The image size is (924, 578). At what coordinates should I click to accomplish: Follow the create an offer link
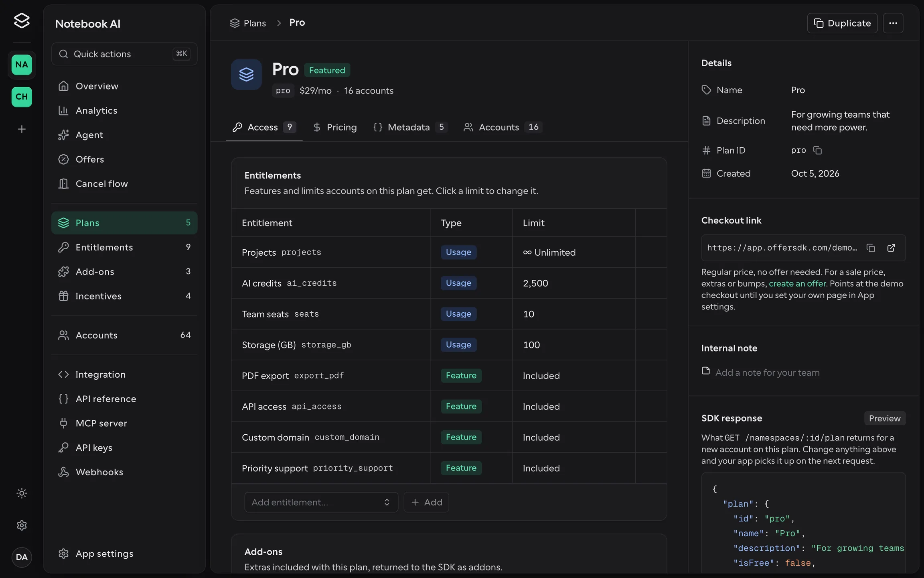click(x=797, y=284)
